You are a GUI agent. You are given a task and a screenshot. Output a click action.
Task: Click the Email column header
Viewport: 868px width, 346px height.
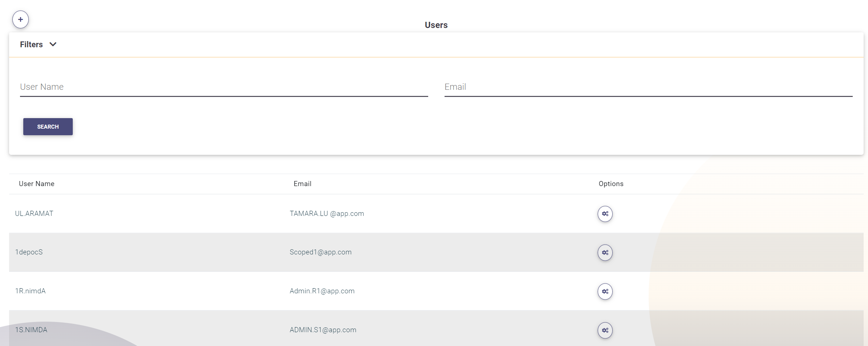pyautogui.click(x=302, y=184)
